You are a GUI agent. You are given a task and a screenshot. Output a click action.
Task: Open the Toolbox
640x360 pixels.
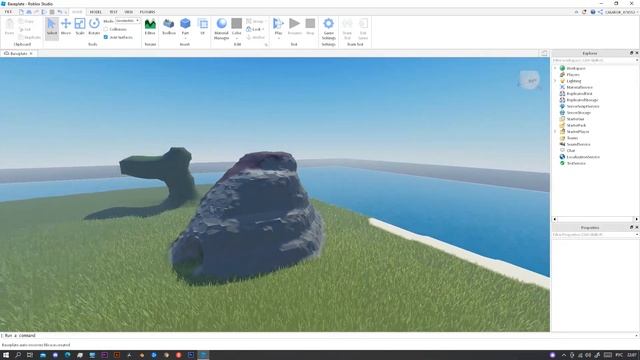[x=169, y=27]
